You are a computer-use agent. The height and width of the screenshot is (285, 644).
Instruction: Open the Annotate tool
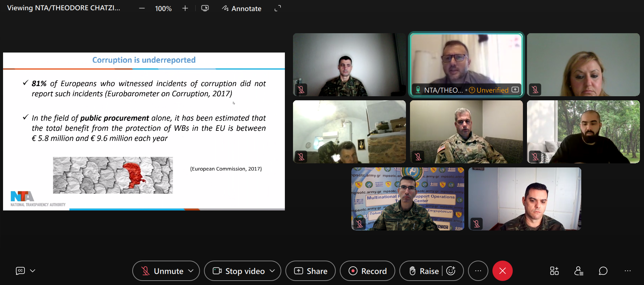coord(241,8)
